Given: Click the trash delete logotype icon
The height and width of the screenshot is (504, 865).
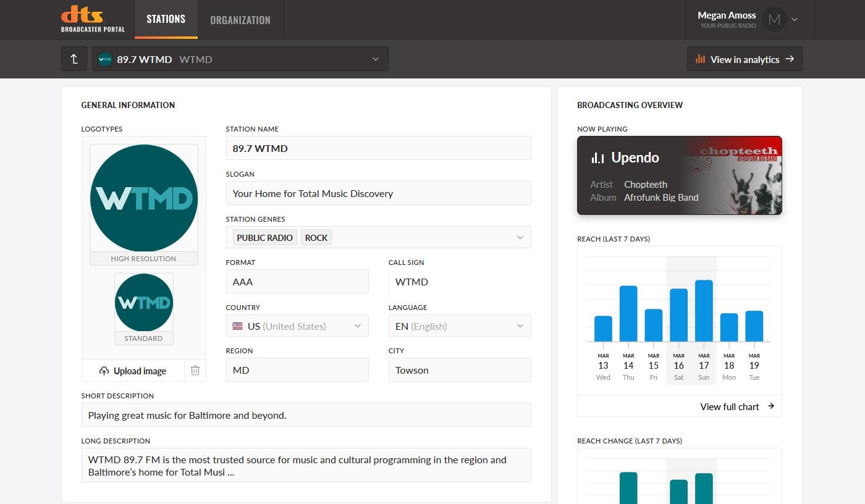Looking at the screenshot, I should click(x=195, y=371).
